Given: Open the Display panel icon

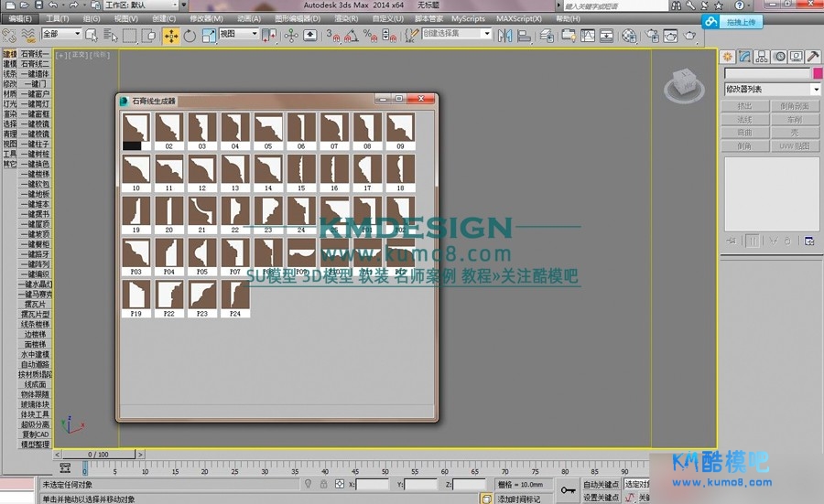Looking at the screenshot, I should click(796, 57).
